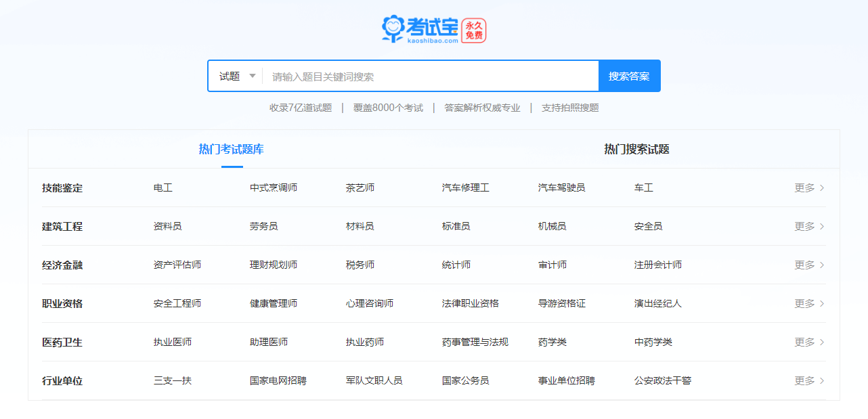Viewport: 868px width, 419px height.
Task: Expand 更多 in the 职业资格 row
Action: [809, 303]
